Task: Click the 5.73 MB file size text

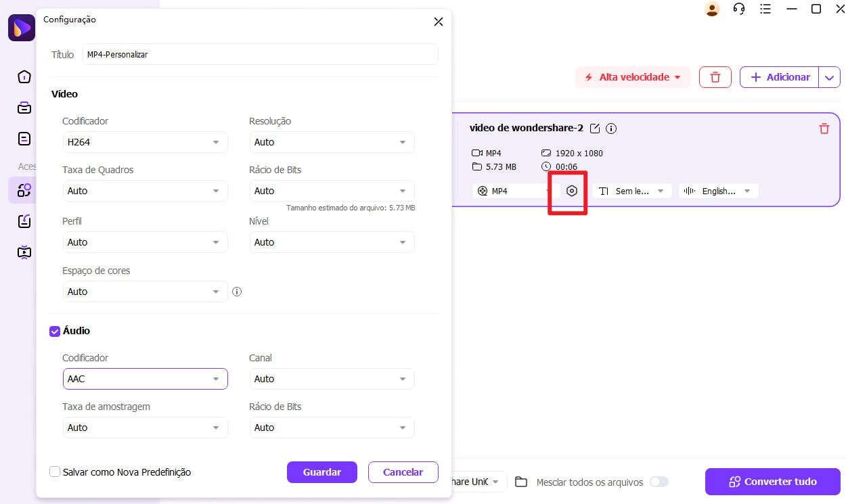Action: (501, 166)
